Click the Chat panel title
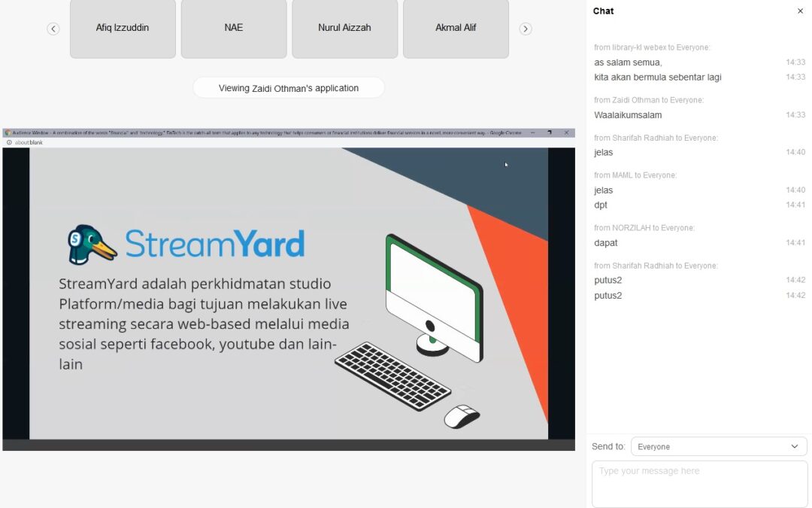This screenshot has height=508, width=812. pyautogui.click(x=603, y=11)
